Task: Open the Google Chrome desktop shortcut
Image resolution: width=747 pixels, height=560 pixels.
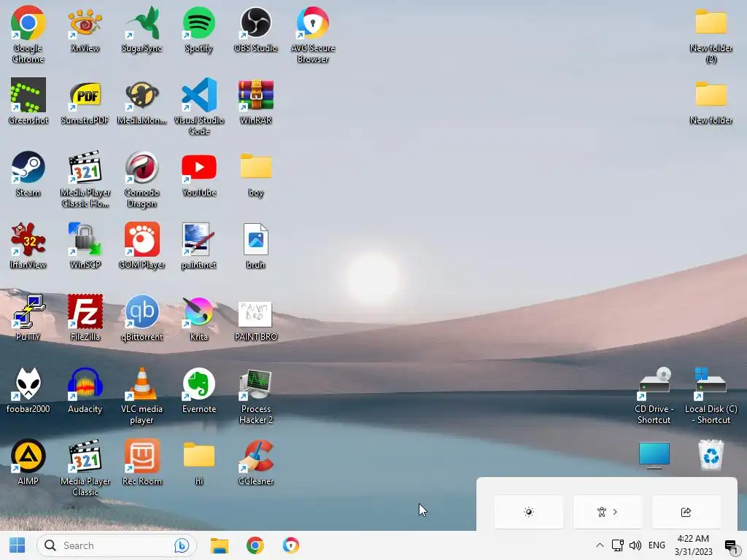Action: point(28,34)
